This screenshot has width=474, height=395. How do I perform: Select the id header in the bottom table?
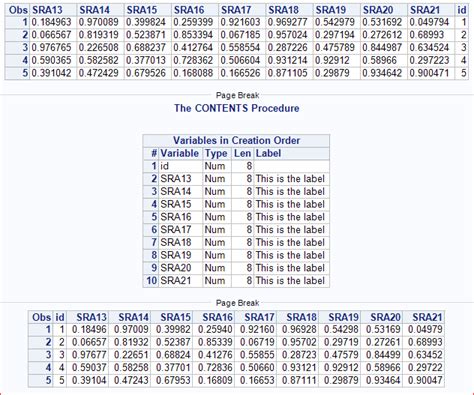(x=60, y=317)
